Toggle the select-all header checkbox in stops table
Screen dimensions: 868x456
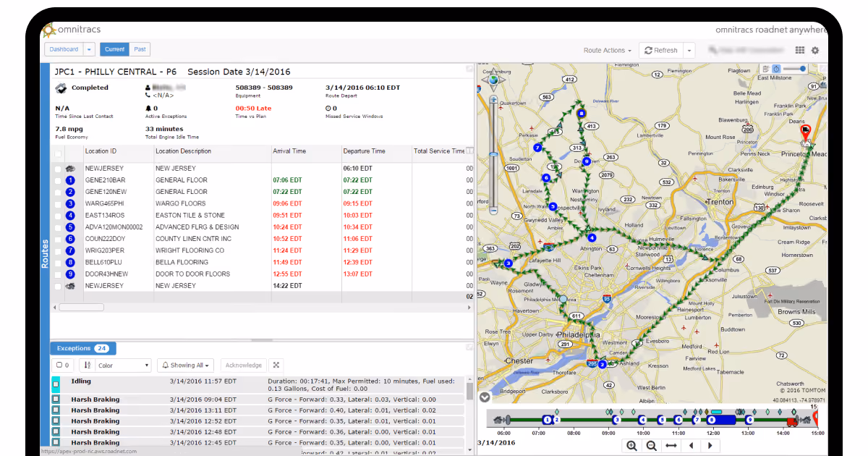point(58,153)
